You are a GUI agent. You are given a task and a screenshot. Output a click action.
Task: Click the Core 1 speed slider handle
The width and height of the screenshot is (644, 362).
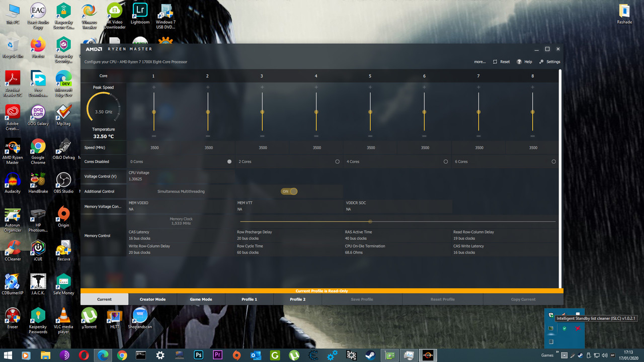coord(153,112)
